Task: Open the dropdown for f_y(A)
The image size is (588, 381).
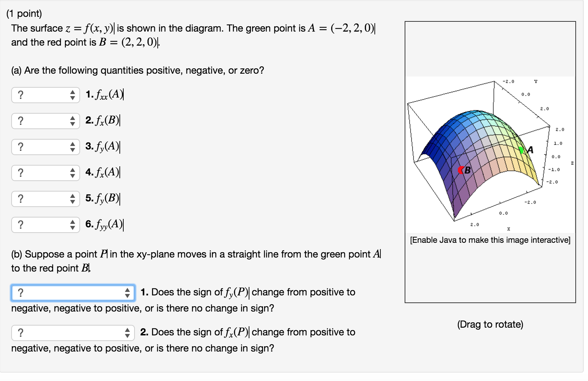Action: coord(45,147)
